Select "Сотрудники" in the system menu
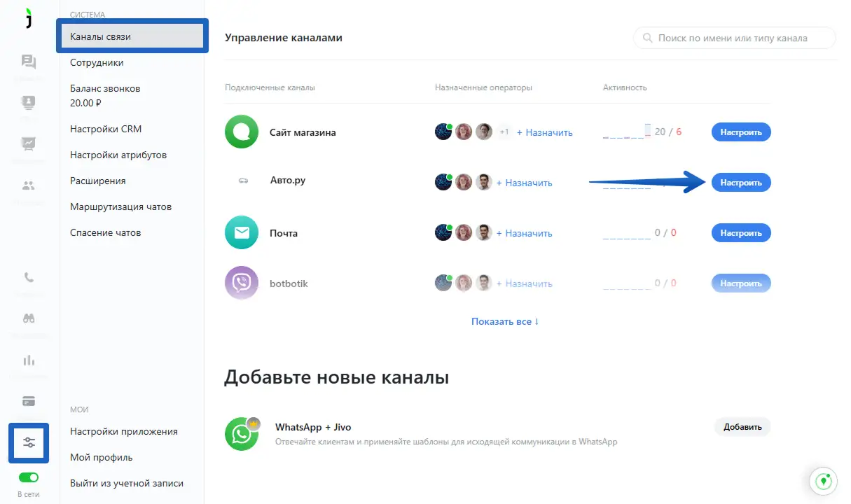The width and height of the screenshot is (851, 504). (x=97, y=62)
